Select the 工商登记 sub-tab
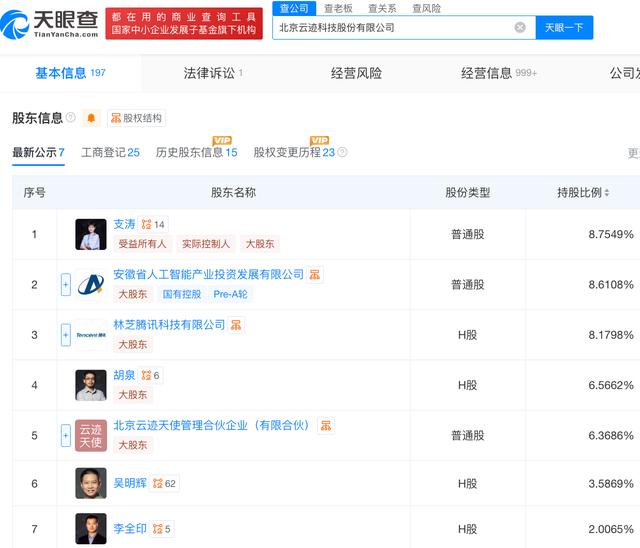The image size is (640, 548). pos(110,153)
